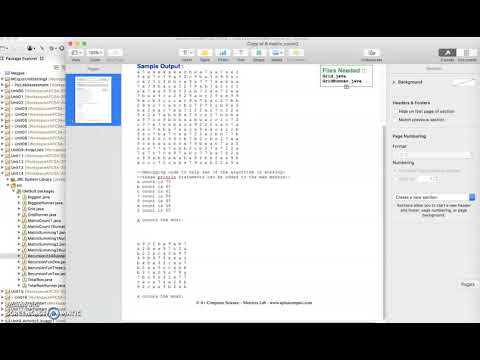Click the Background color swatch
The height and width of the screenshot is (360, 480).
pos(463,82)
